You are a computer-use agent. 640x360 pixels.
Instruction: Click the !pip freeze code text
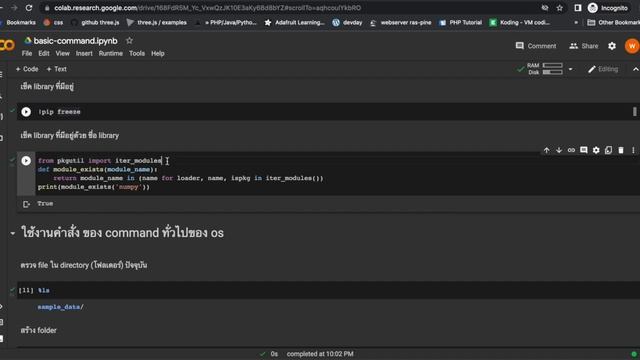(59, 112)
